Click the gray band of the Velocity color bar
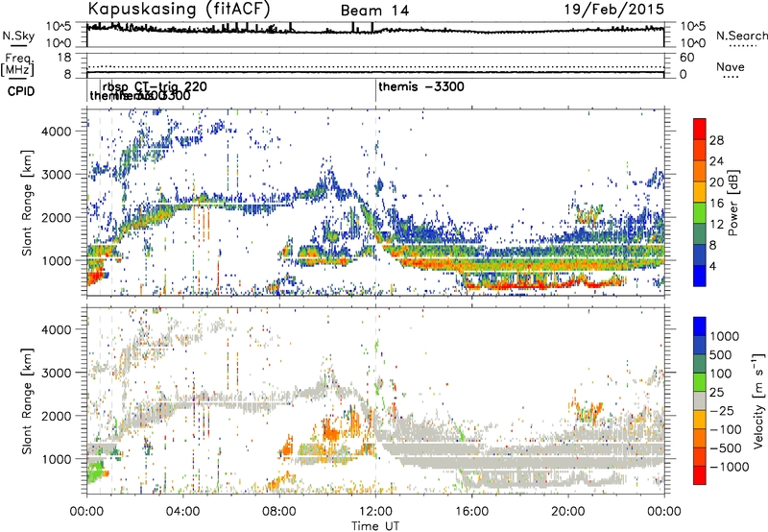Viewport: 768px width, 532px height. coord(700,401)
